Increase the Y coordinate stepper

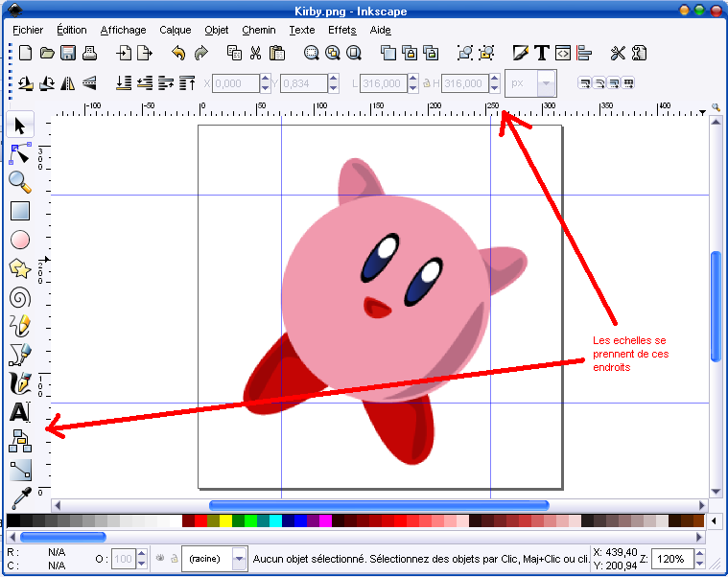tap(334, 79)
